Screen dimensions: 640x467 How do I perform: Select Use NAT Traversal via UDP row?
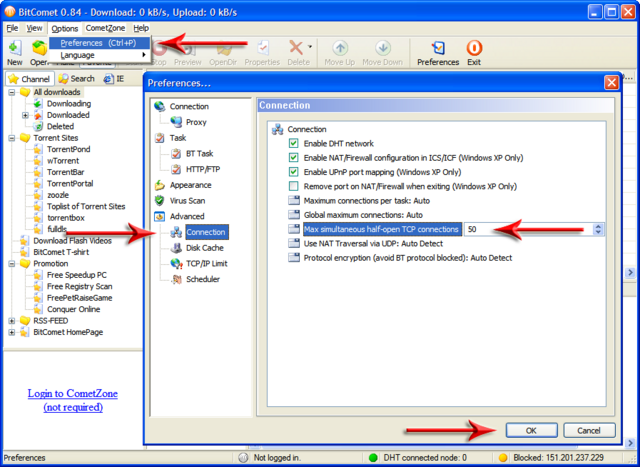point(373,244)
